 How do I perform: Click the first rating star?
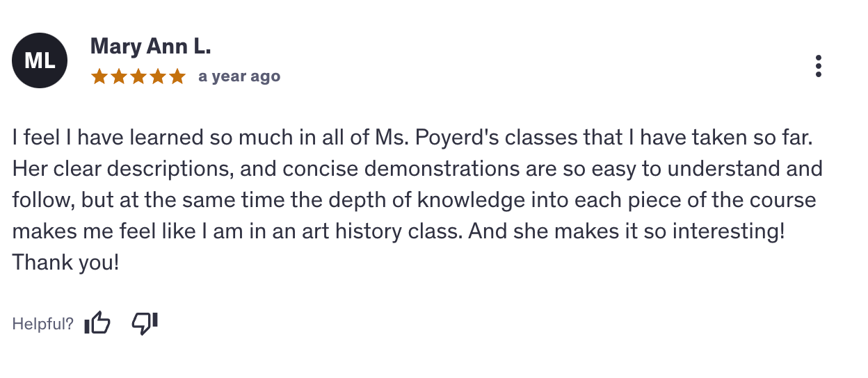coord(99,76)
